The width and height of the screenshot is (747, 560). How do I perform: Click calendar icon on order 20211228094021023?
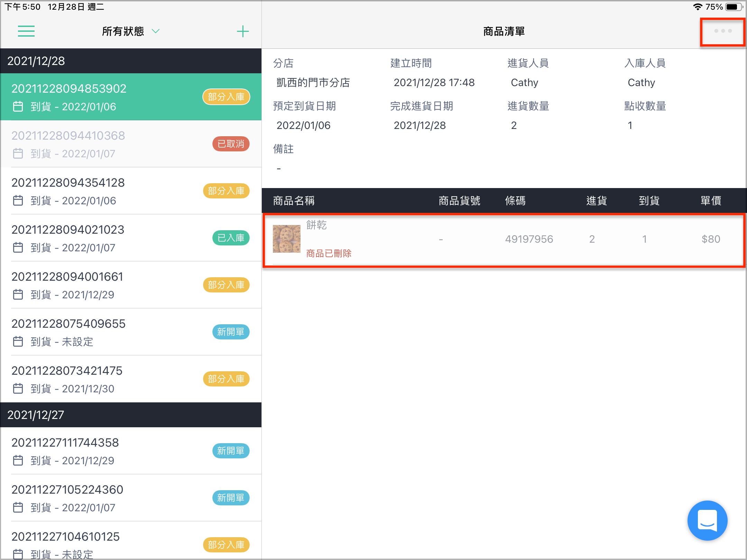tap(18, 248)
